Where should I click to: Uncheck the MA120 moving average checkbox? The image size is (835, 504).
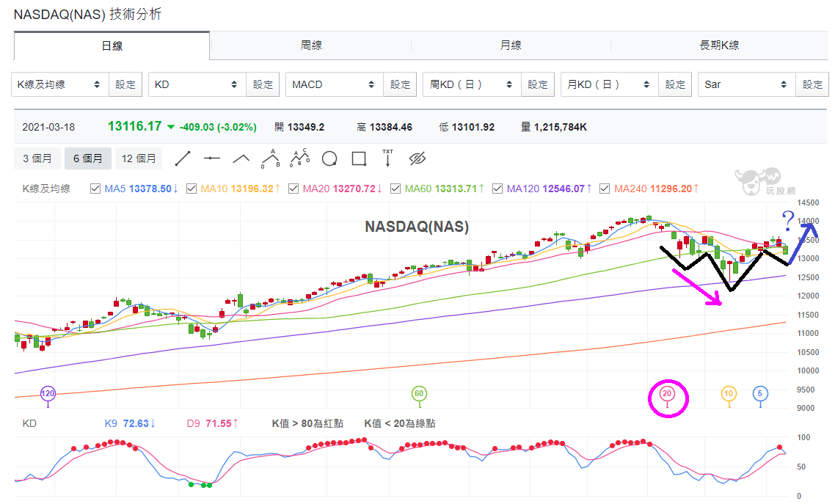(497, 189)
